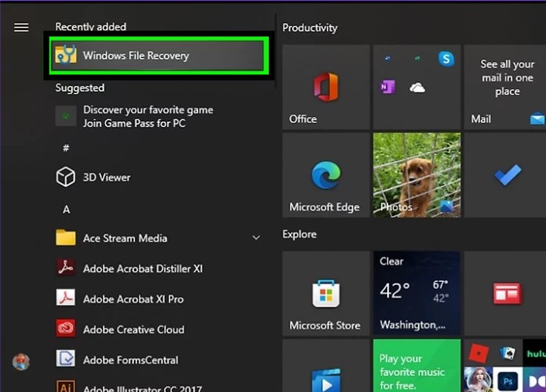Open the red News tile
Image resolution: width=546 pixels, height=392 pixels.
click(505, 294)
